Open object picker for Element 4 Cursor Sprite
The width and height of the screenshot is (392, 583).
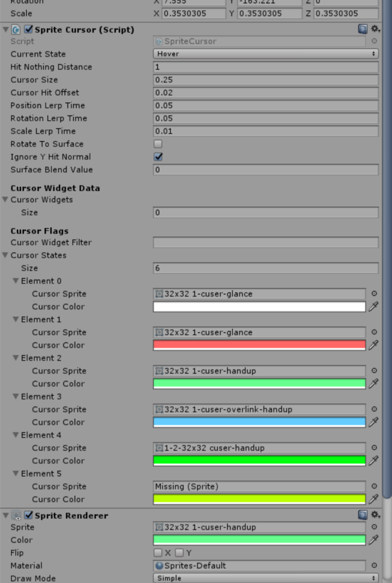pyautogui.click(x=374, y=447)
